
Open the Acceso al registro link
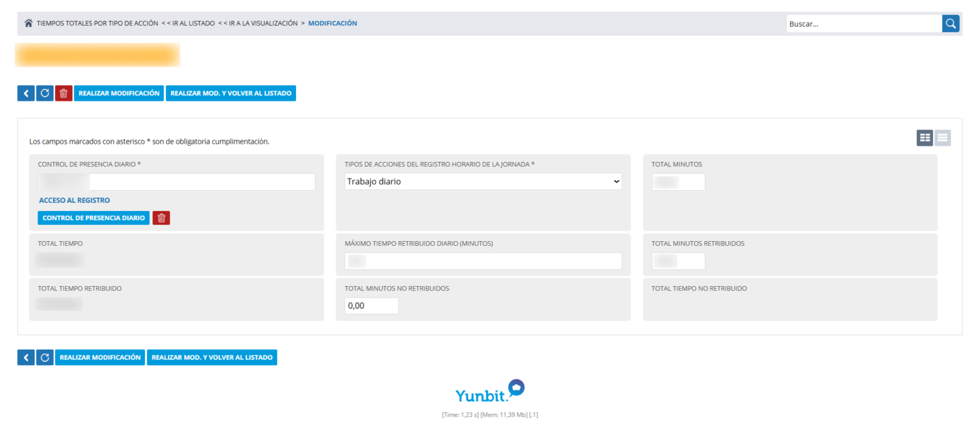[x=74, y=200]
